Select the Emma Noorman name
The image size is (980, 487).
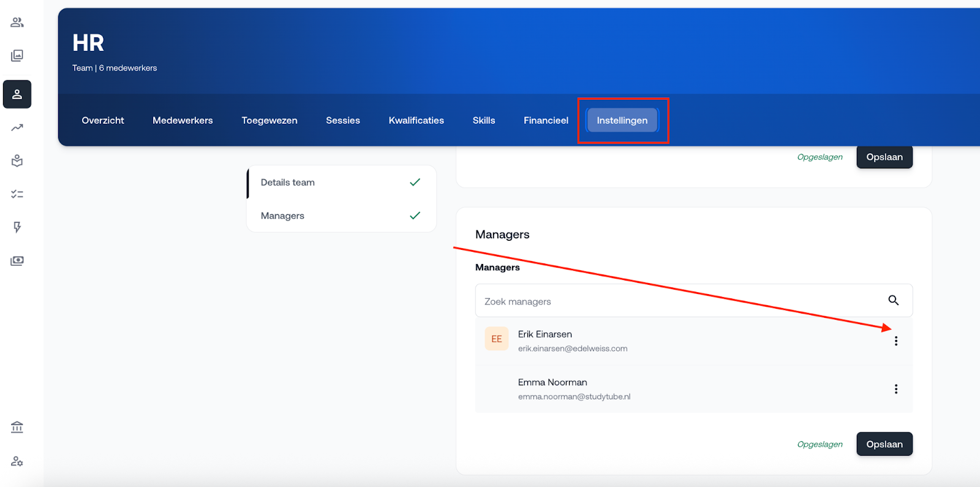(x=552, y=382)
